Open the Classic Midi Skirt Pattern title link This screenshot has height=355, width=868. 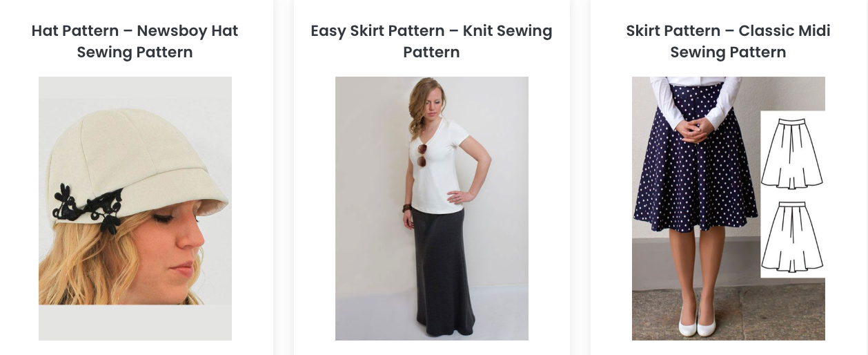[728, 41]
